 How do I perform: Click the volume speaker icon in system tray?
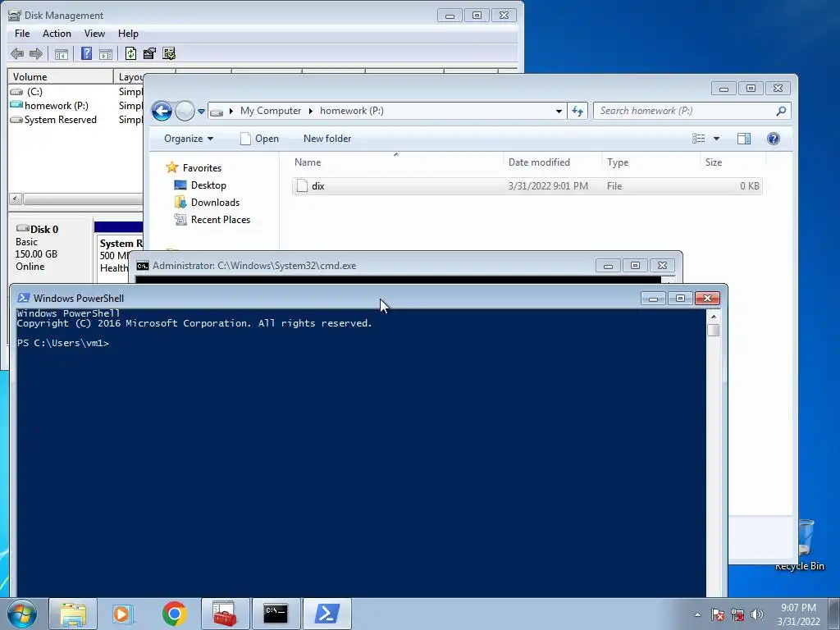756,614
